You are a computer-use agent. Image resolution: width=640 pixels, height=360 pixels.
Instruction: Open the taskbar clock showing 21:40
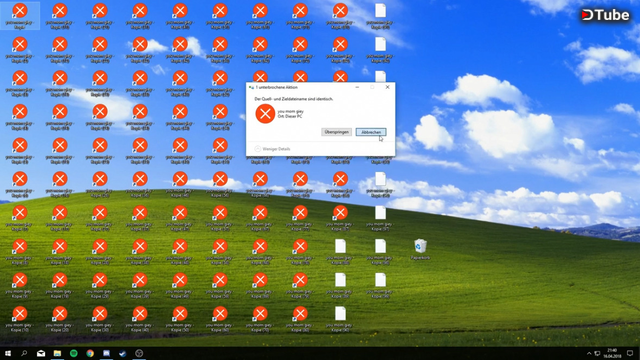tap(612, 353)
